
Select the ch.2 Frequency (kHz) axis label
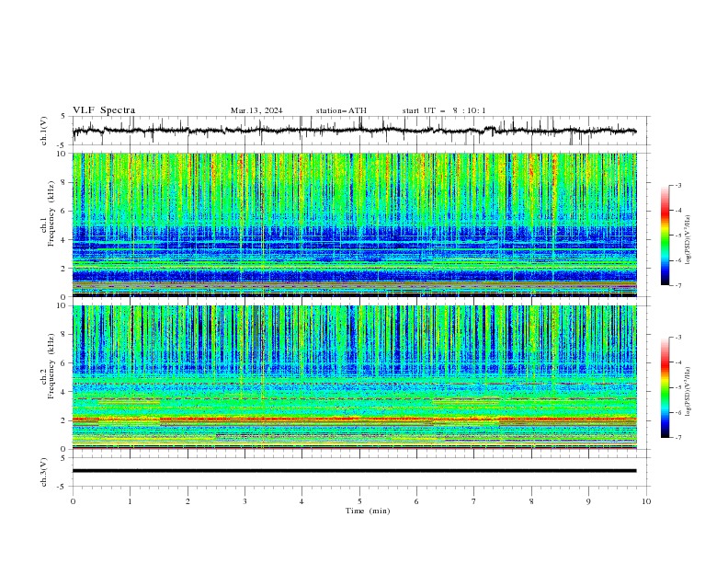48,366
